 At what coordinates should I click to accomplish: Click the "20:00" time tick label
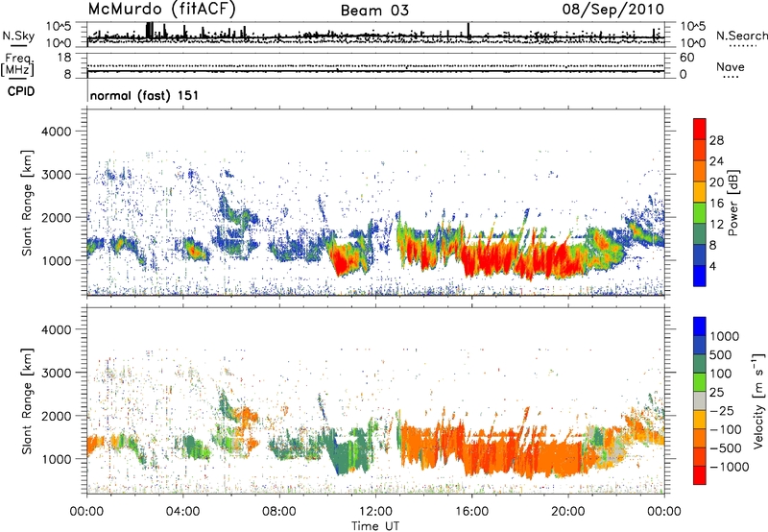(x=568, y=512)
